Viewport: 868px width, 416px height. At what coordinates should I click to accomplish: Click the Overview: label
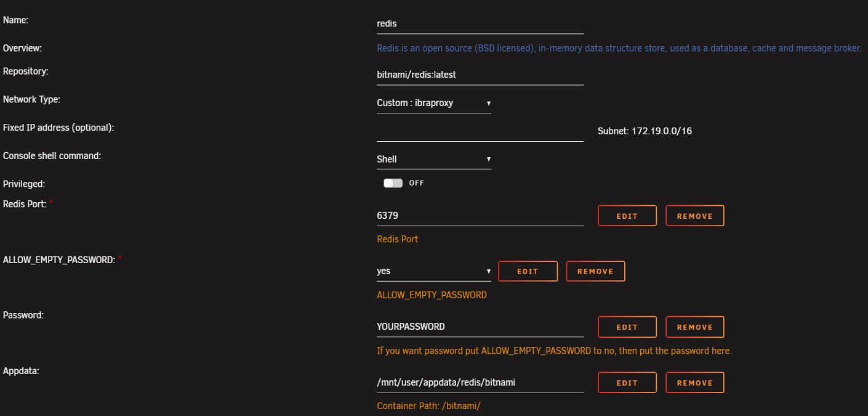click(x=22, y=48)
